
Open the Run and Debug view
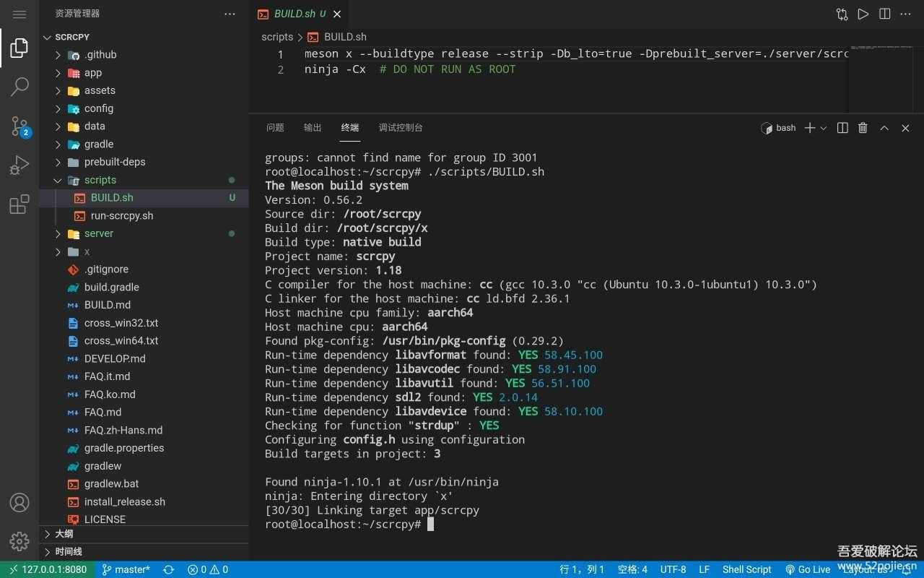tap(19, 165)
